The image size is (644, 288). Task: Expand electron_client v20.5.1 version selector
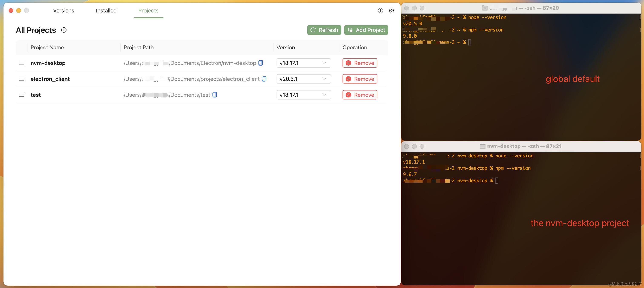[303, 79]
